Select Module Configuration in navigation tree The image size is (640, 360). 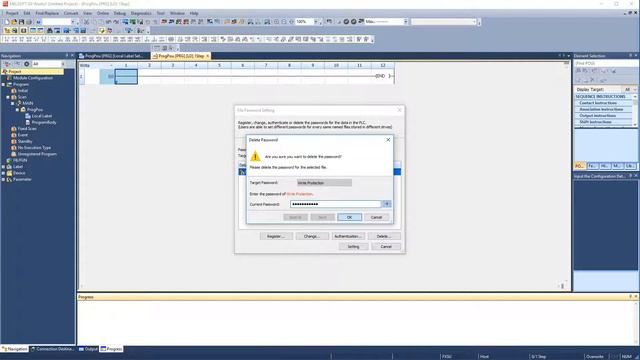(x=33, y=78)
